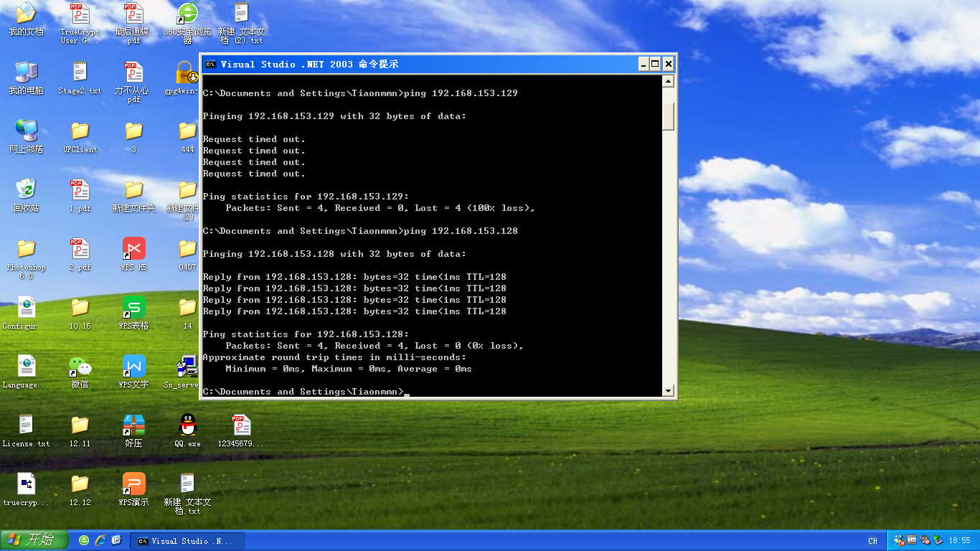Click the Visual Studio taskbar button
This screenshot has width=980, height=551.
pyautogui.click(x=187, y=540)
